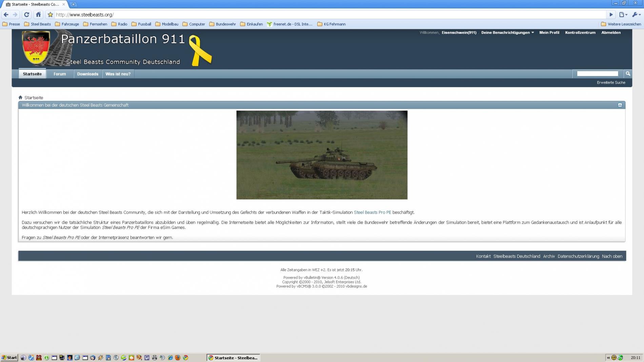
Task: Click the Panzerbataillon 911 crest logo
Action: [x=36, y=47]
